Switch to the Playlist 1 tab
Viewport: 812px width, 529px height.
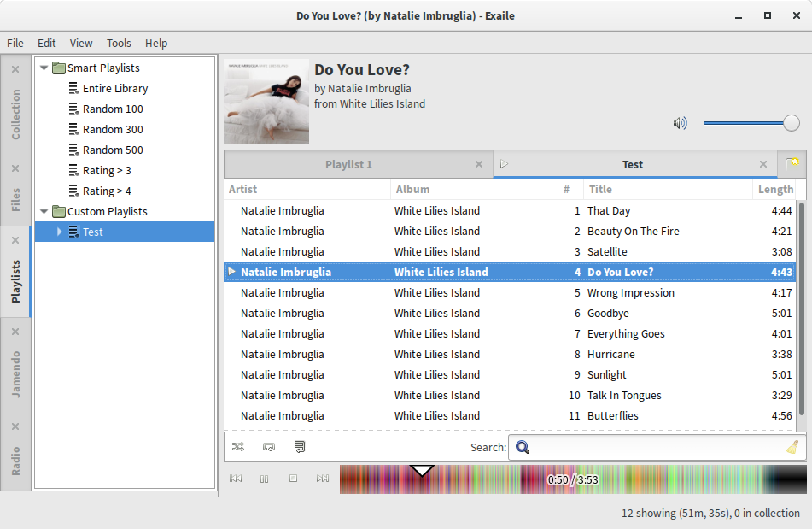(x=348, y=164)
